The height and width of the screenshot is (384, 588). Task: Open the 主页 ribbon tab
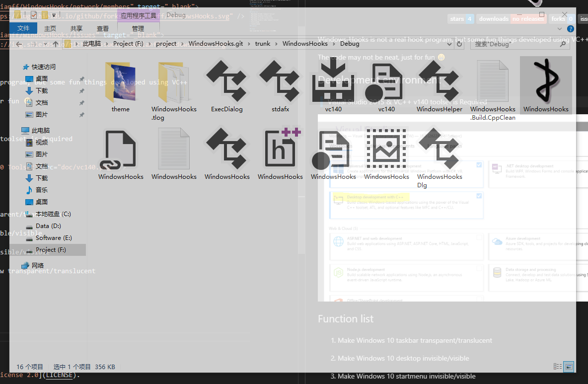coord(50,28)
